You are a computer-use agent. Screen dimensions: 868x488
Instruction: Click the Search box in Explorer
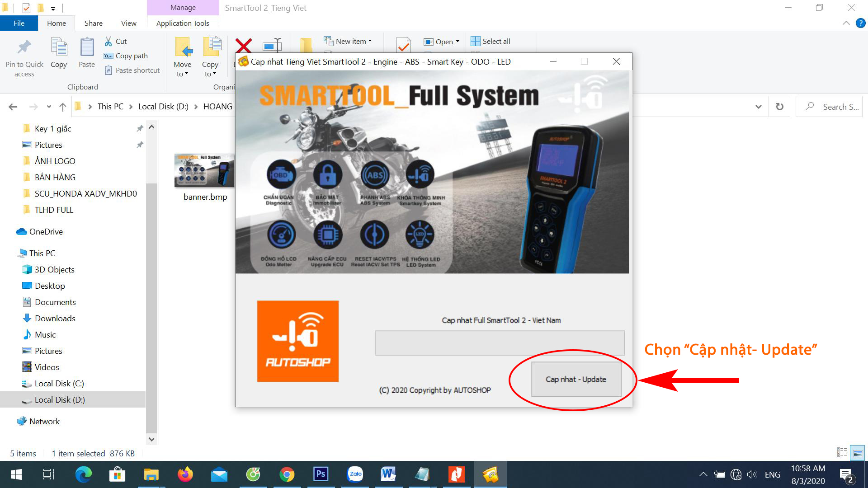tap(829, 107)
